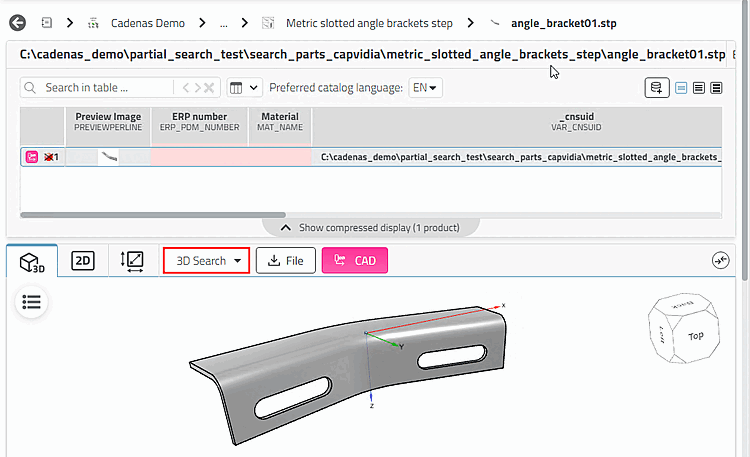Image resolution: width=750 pixels, height=457 pixels.
Task: Open the catalog root icon in breadcrumb
Action: (x=46, y=22)
